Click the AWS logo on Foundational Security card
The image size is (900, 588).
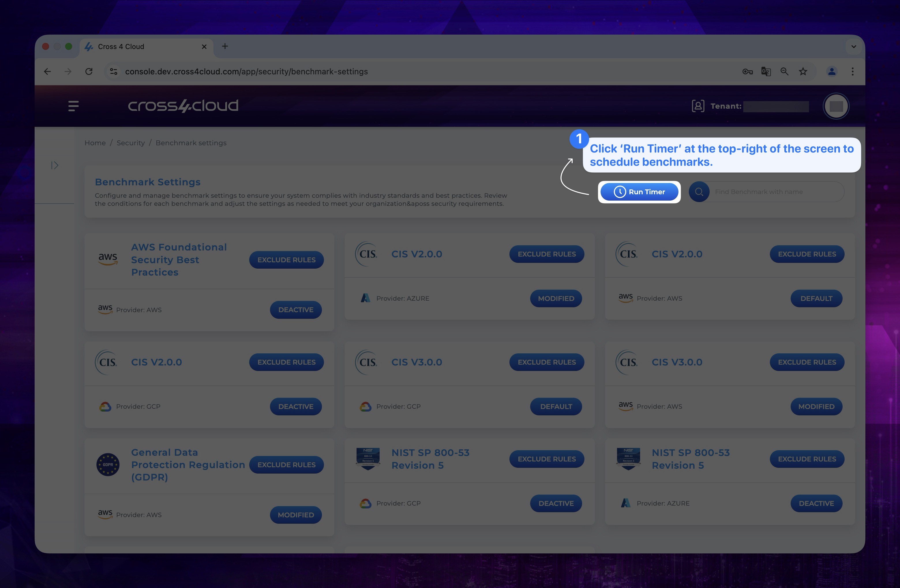click(x=107, y=259)
